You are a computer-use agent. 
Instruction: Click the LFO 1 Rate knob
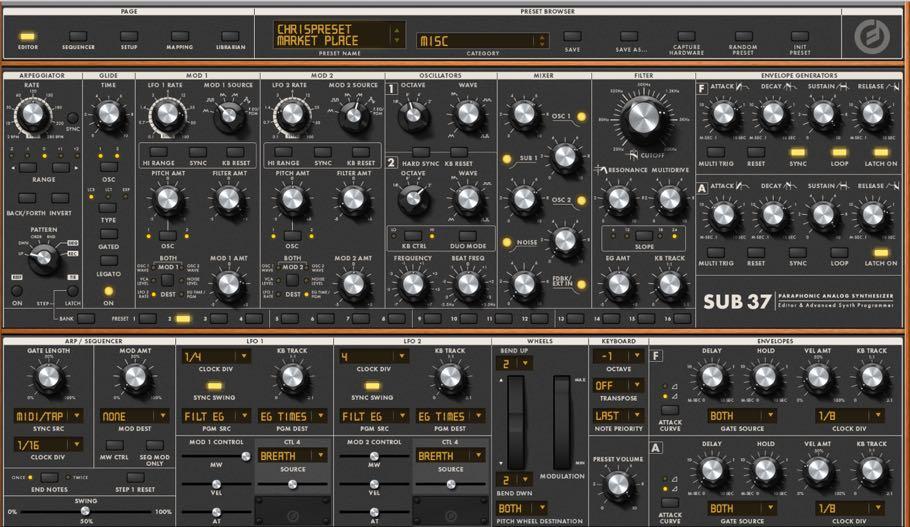pyautogui.click(x=167, y=115)
